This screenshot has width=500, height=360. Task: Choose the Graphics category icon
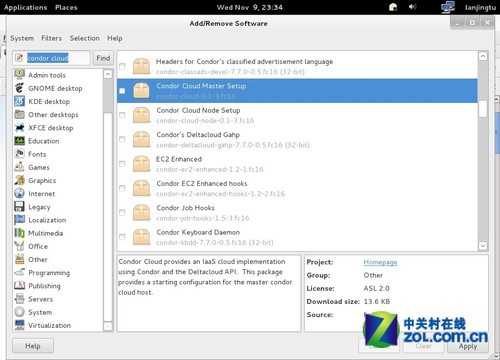(19, 180)
